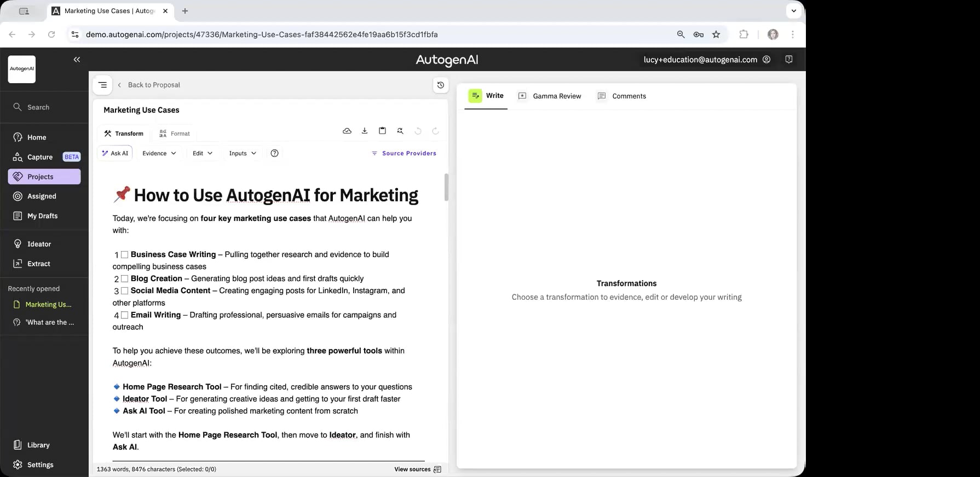980x477 pixels.
Task: Open Projects in the sidebar
Action: click(44, 177)
